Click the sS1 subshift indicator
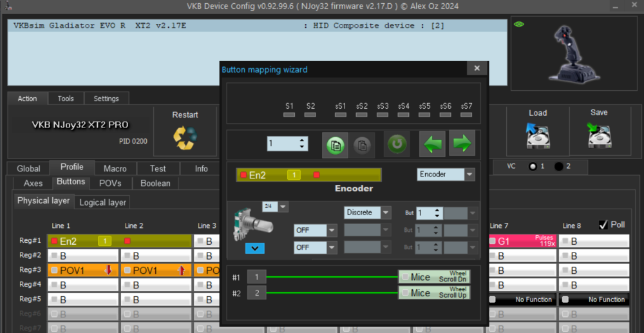Image resolution: width=644 pixels, height=333 pixels. (341, 115)
